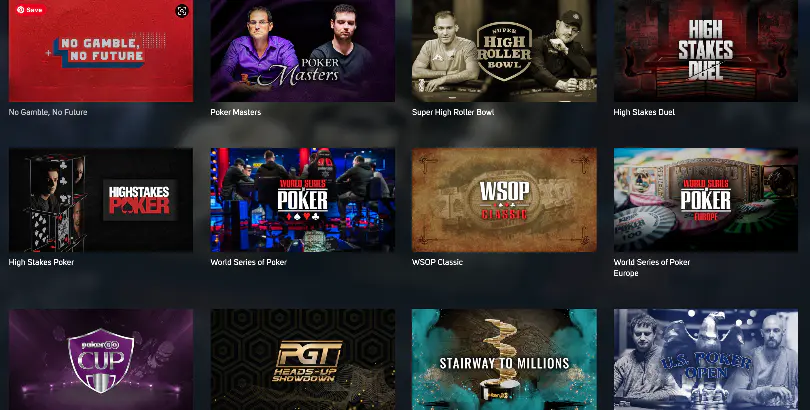Click the Poker Masters title text
The image size is (810, 410).
[x=236, y=112]
